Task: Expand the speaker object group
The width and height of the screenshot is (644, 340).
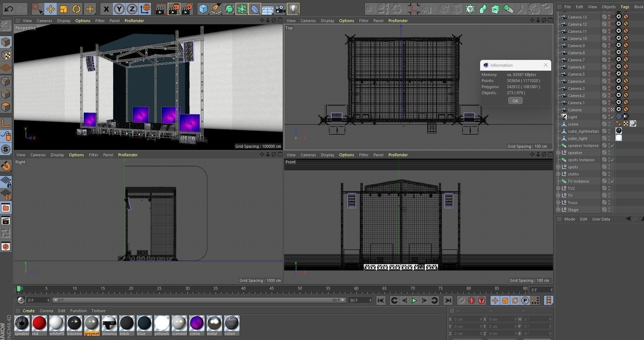Action: 558,153
